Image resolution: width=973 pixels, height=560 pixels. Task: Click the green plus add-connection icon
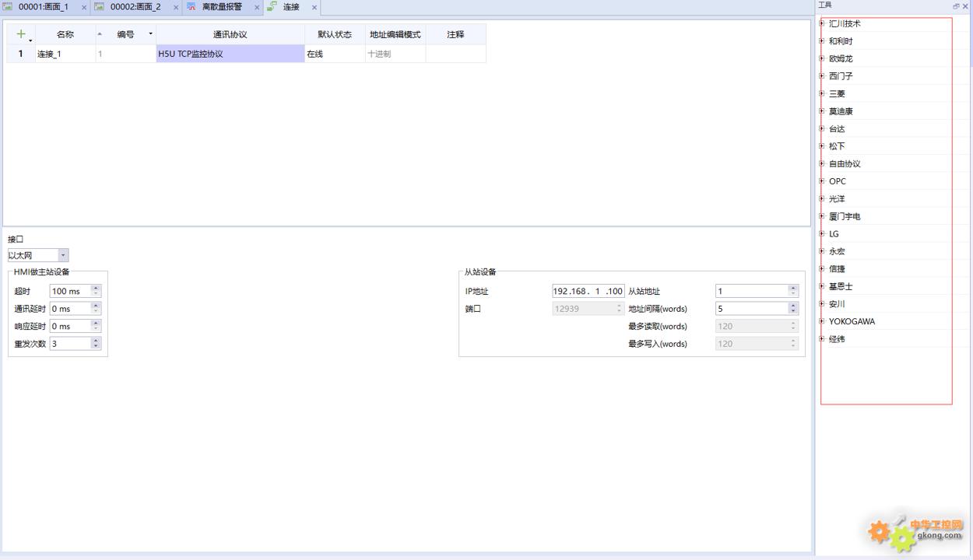(x=20, y=34)
